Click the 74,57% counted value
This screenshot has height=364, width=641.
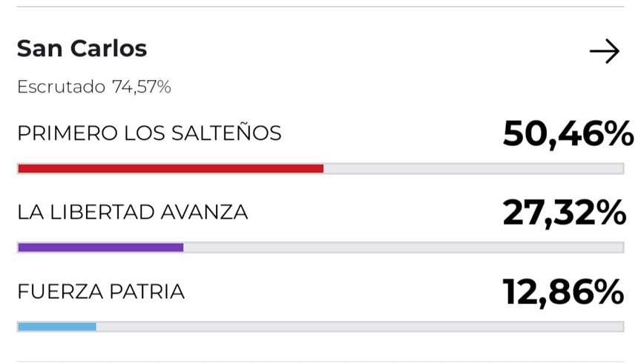[142, 87]
